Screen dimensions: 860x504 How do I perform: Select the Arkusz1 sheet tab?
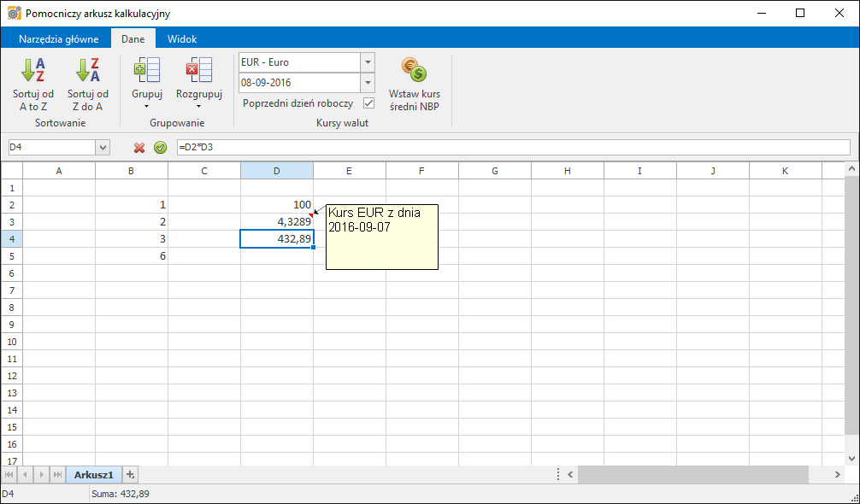click(x=94, y=474)
